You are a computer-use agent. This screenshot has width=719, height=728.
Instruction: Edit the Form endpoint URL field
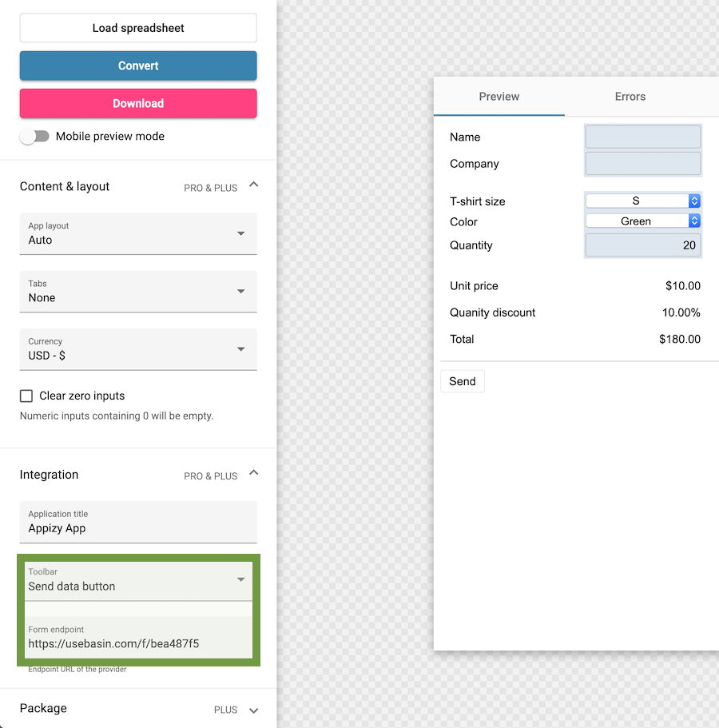138,637
